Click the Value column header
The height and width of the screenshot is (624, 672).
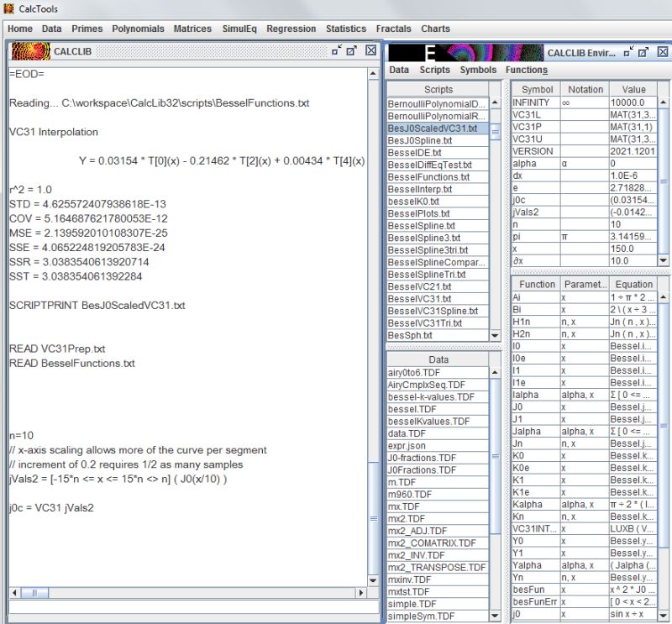tap(633, 90)
